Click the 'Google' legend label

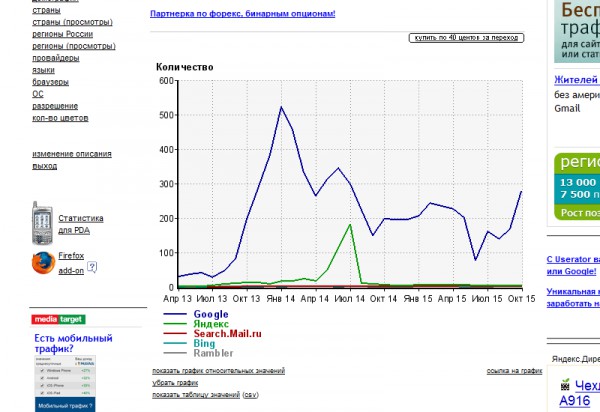pos(211,314)
